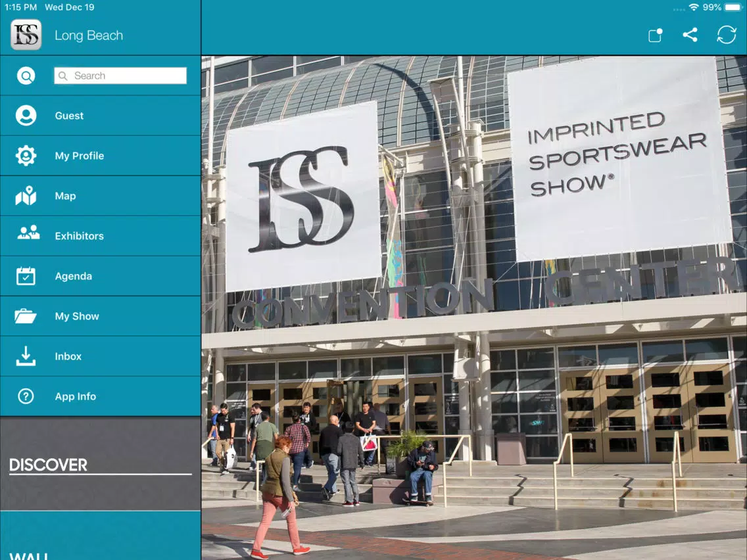Click the Agenda calendar icon

click(x=26, y=275)
